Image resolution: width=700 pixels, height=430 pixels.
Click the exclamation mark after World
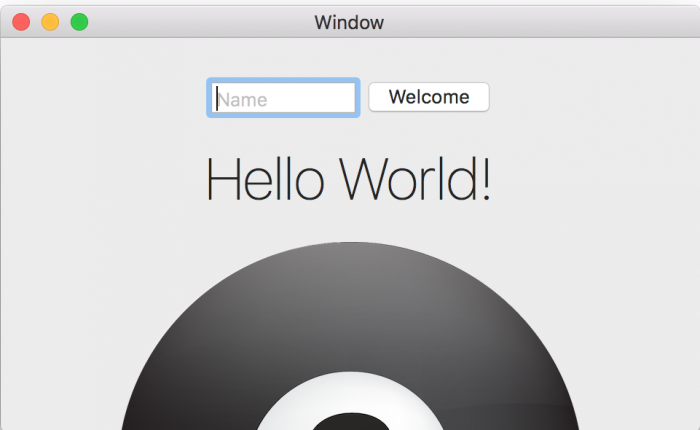pos(485,180)
